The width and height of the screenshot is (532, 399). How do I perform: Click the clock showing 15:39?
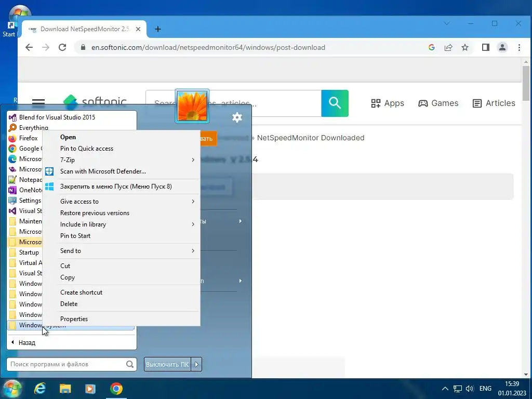tap(512, 384)
